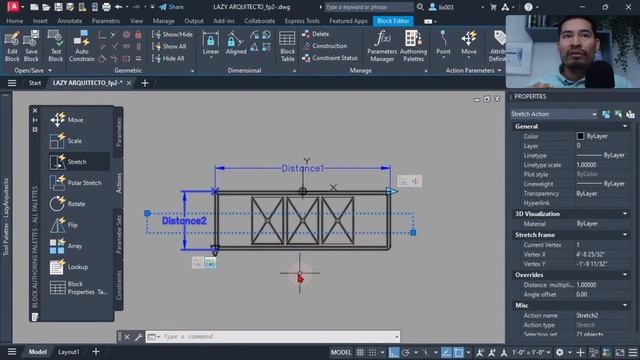Click Show/Hide geometric constraints
Image resolution: width=640 pixels, height=360 pixels.
tap(173, 34)
